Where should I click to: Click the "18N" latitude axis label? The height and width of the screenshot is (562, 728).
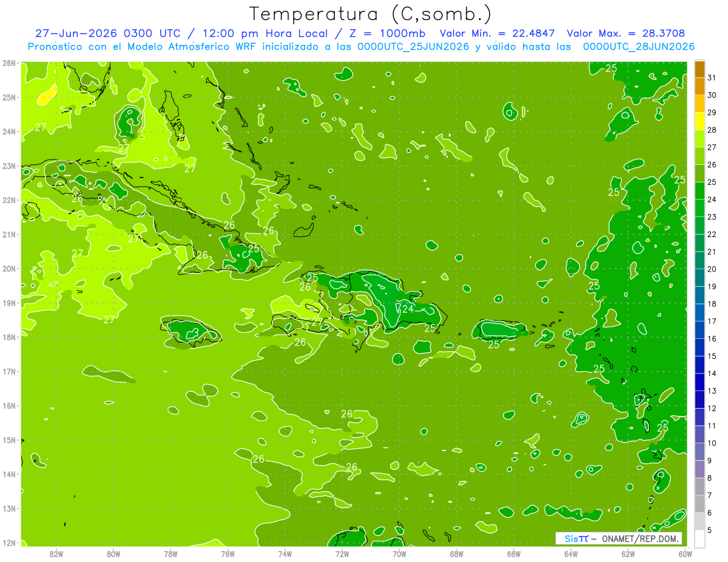click(10, 337)
